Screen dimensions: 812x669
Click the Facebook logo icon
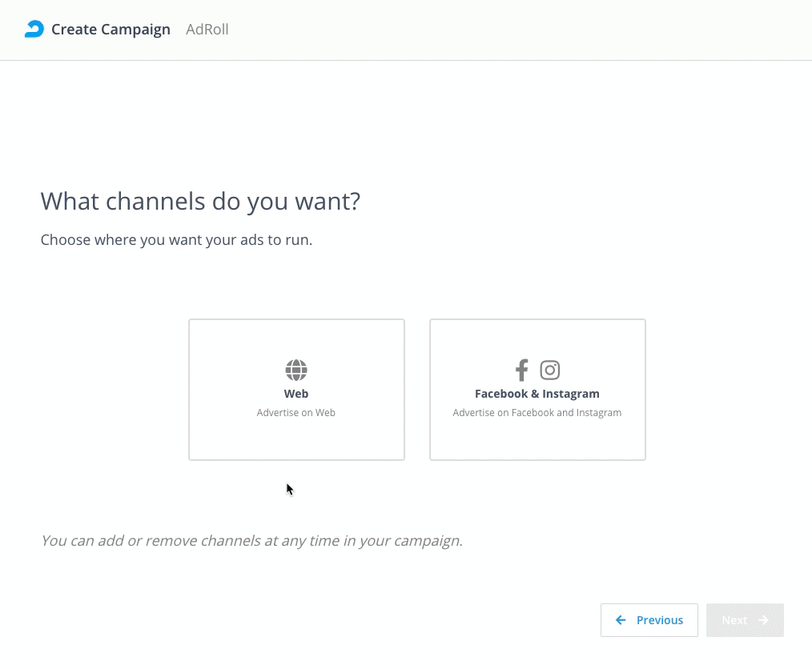(521, 370)
